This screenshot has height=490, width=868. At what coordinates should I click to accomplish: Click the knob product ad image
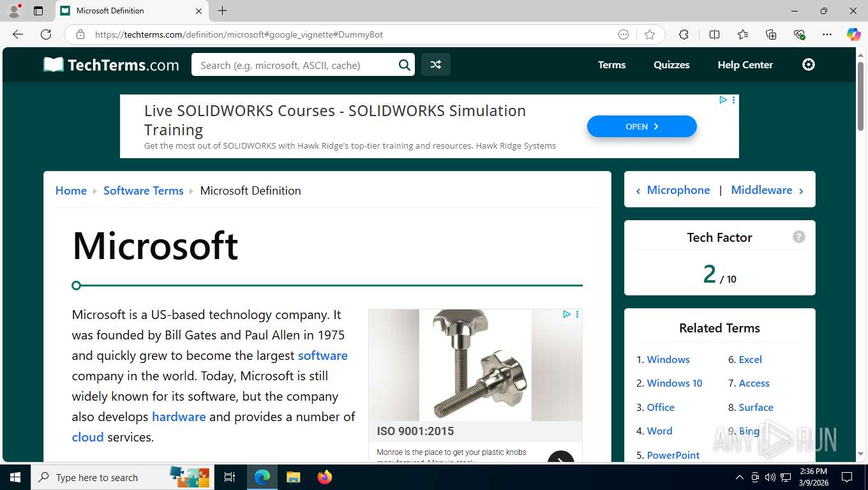point(475,365)
